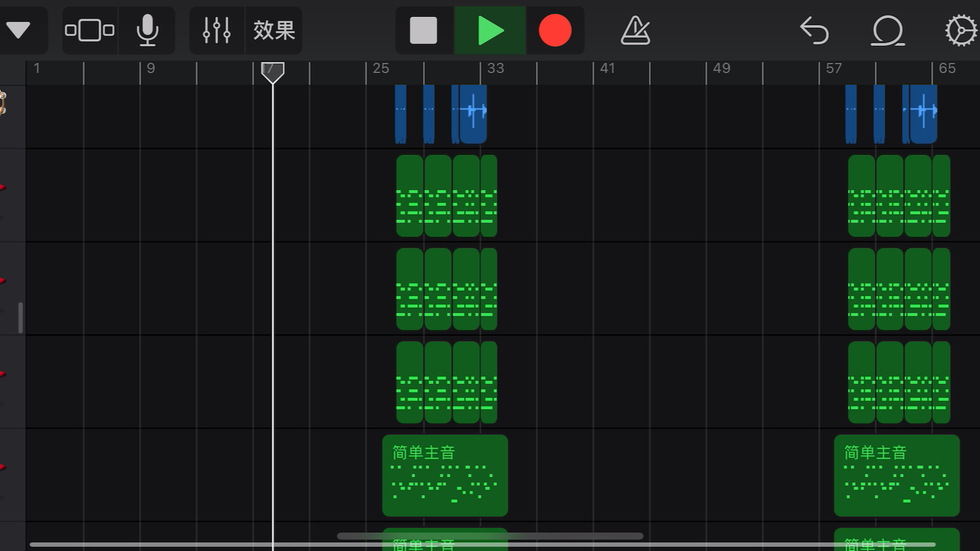Click bar 25 on the ruler
Screen dimensions: 980x551
pyautogui.click(x=380, y=68)
